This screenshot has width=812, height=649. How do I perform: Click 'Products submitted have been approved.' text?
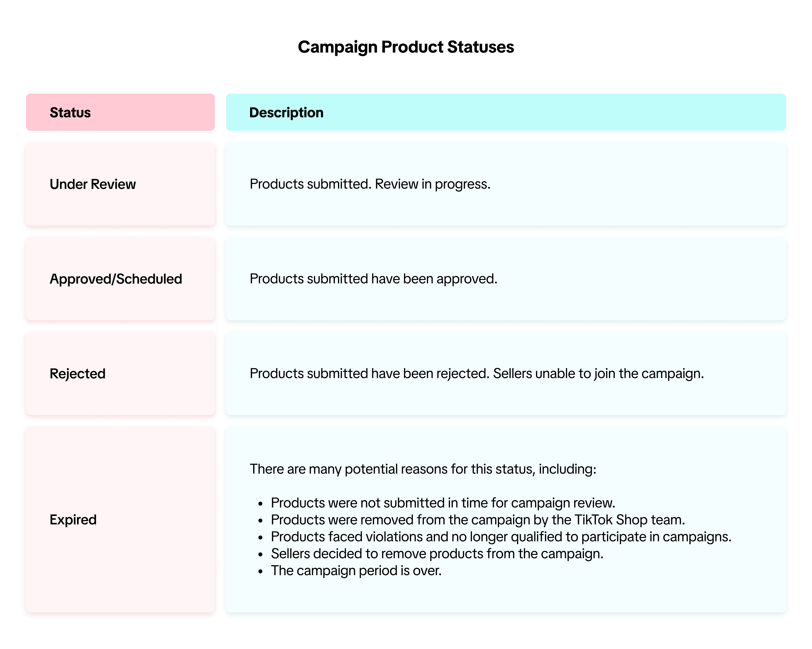coord(373,279)
